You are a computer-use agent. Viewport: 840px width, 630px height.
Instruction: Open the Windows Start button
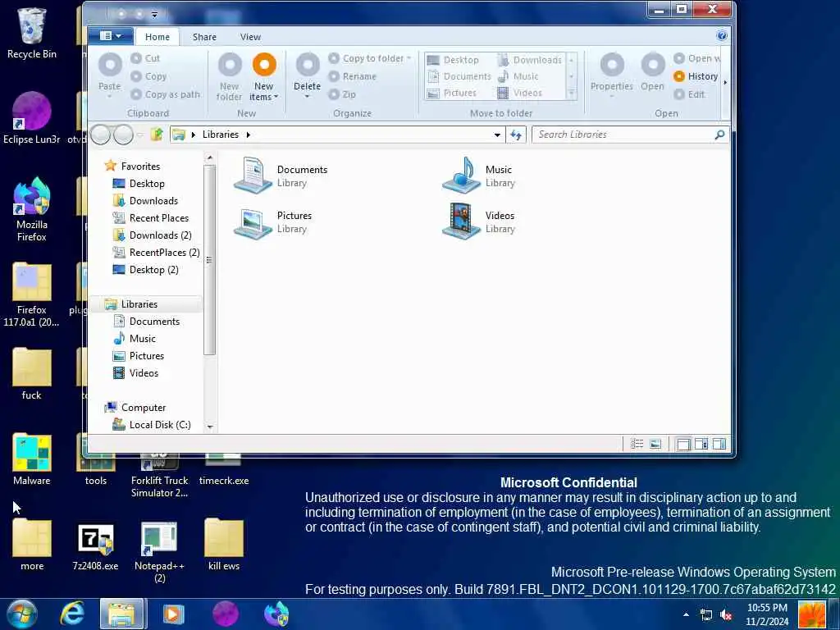(x=22, y=614)
